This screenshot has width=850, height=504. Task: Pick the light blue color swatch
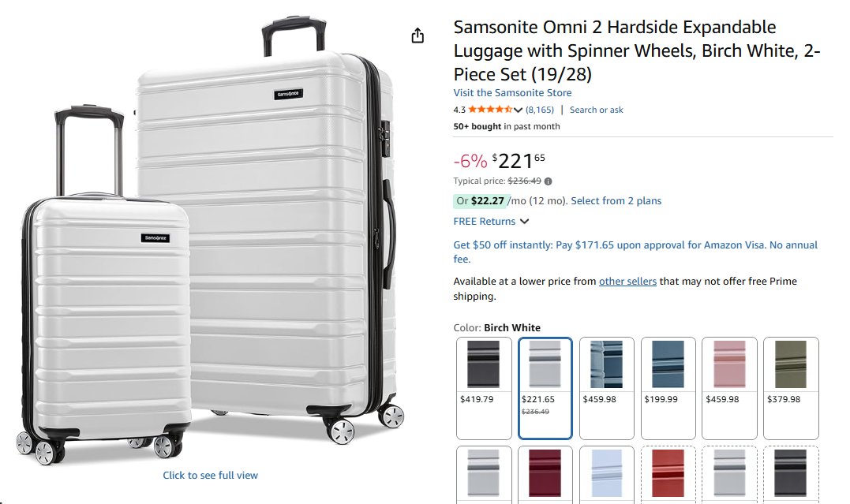607,474
